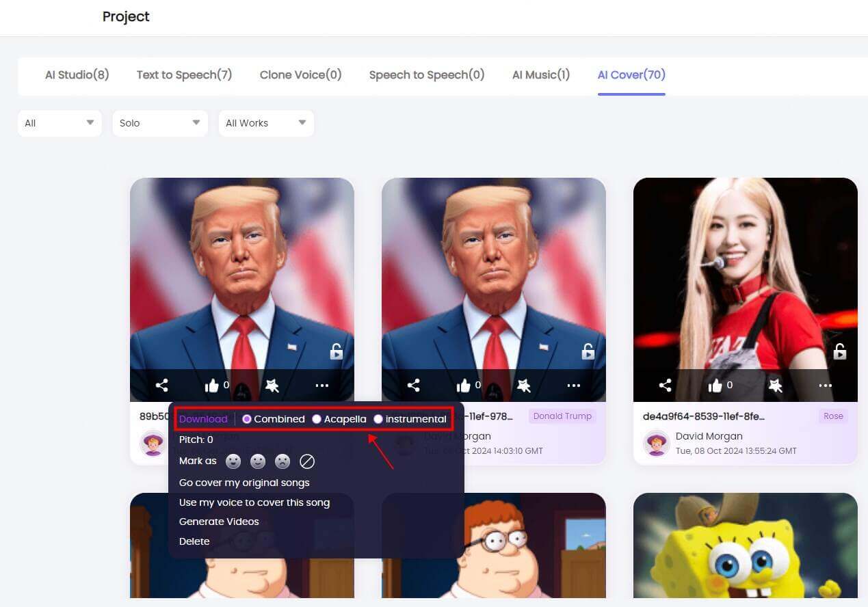Click star icon on second Trump cover
The height and width of the screenshot is (607, 868).
coord(524,386)
